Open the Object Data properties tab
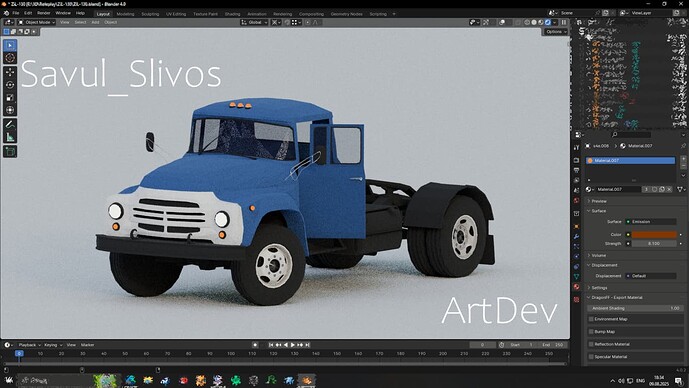 pyautogui.click(x=577, y=276)
